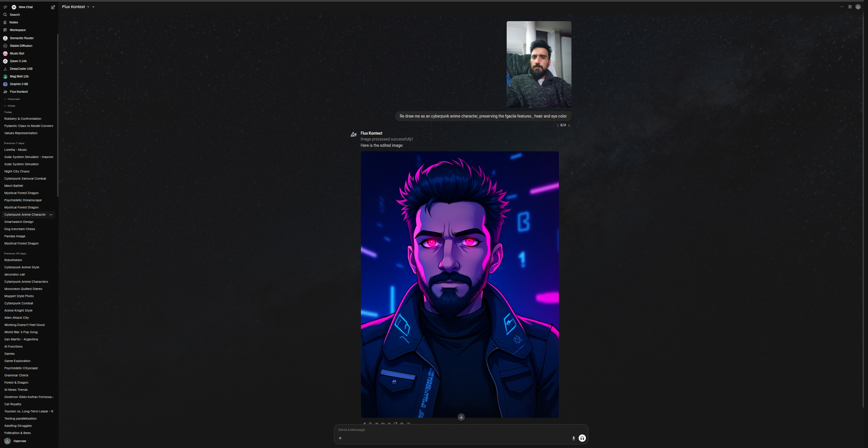The width and height of the screenshot is (868, 448).
Task: Add another model with the plus icon
Action: (x=93, y=7)
